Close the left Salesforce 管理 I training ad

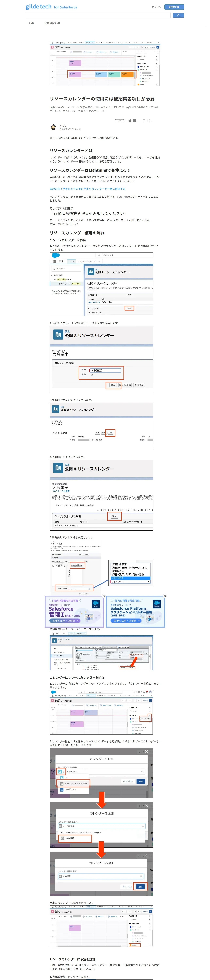tap(103, 596)
